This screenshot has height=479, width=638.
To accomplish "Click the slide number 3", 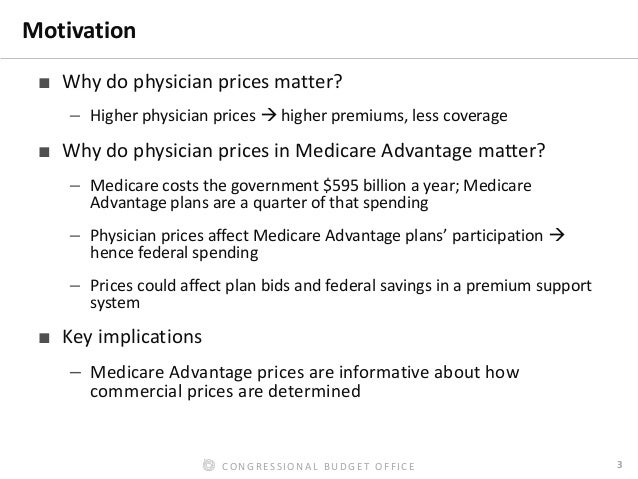I will point(619,466).
